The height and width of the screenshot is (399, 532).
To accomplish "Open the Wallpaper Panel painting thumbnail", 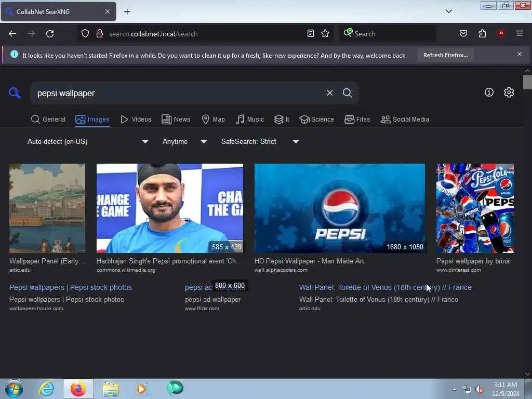I will click(x=47, y=208).
